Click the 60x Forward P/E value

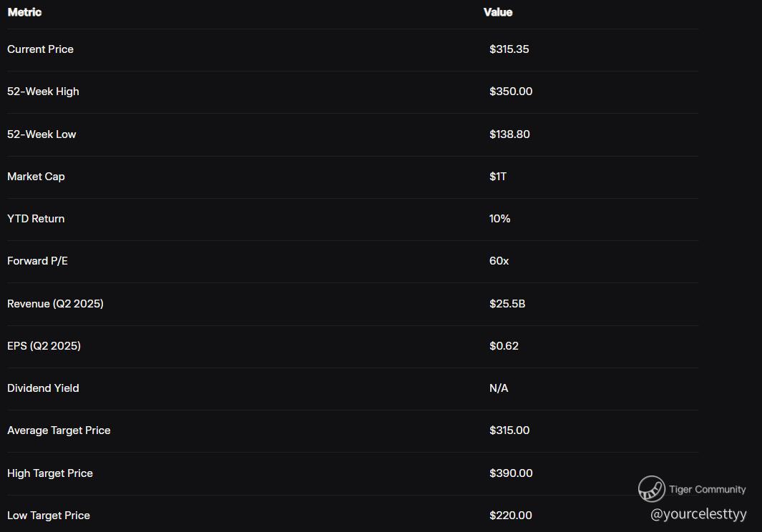click(x=499, y=261)
